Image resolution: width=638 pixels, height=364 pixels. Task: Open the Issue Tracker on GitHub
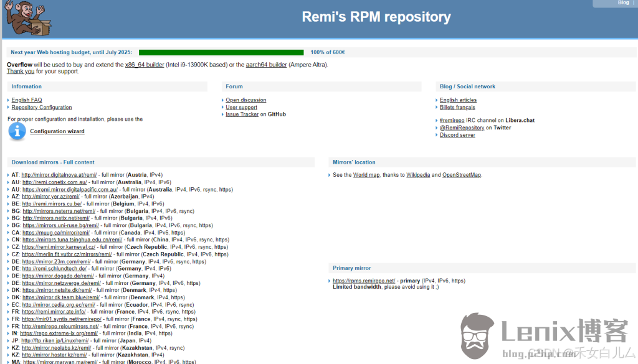pos(242,114)
